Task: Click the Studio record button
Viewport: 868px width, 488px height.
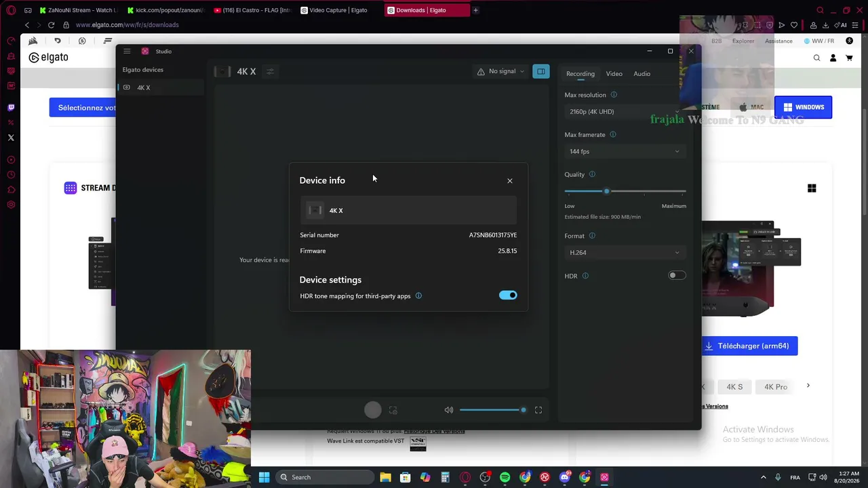Action: [x=373, y=410]
